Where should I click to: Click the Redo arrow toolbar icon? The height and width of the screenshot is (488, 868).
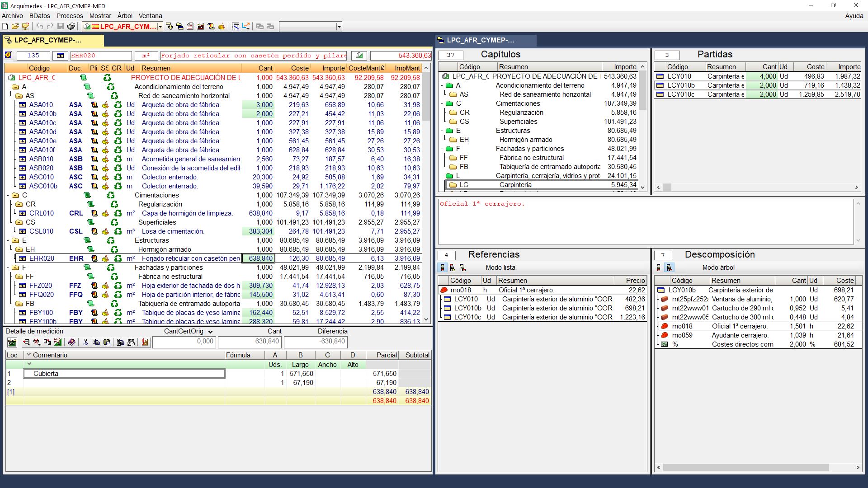pos(50,27)
